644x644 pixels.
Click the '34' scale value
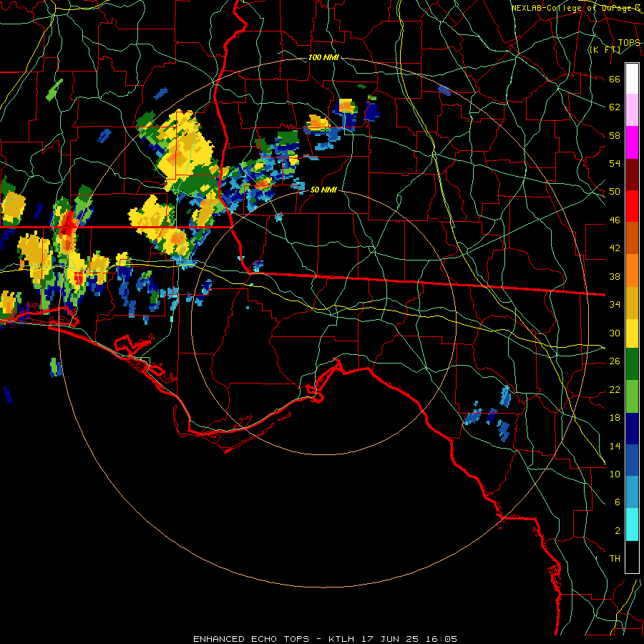pyautogui.click(x=615, y=305)
